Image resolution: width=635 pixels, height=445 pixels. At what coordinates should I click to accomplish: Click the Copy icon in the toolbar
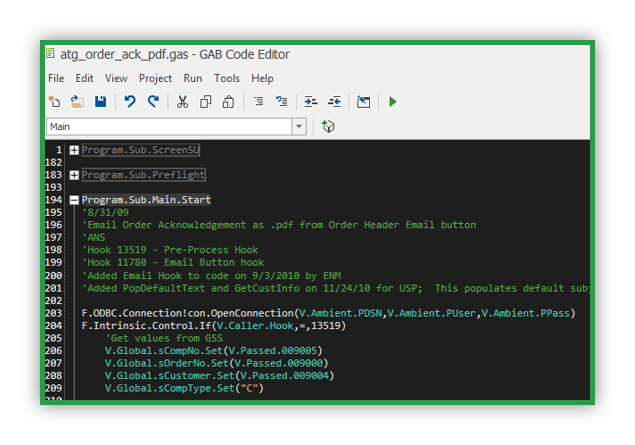[x=205, y=102]
